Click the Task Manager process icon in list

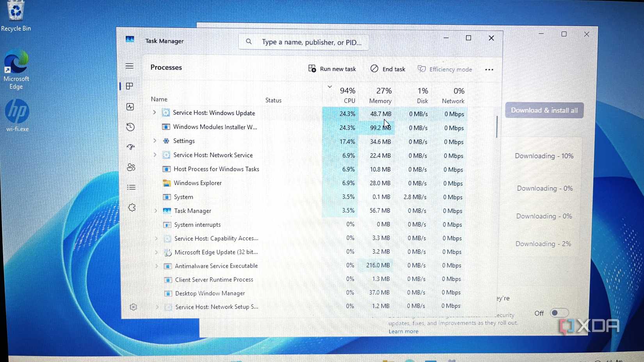pos(167,211)
